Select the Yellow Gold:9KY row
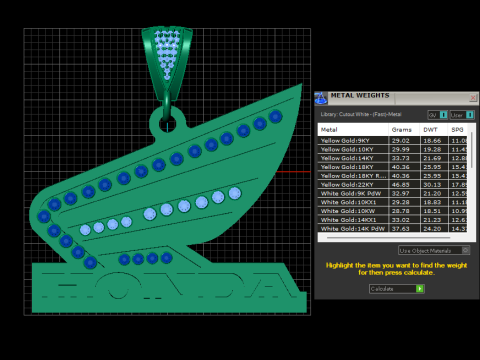This screenshot has width=480, height=360. [x=393, y=141]
